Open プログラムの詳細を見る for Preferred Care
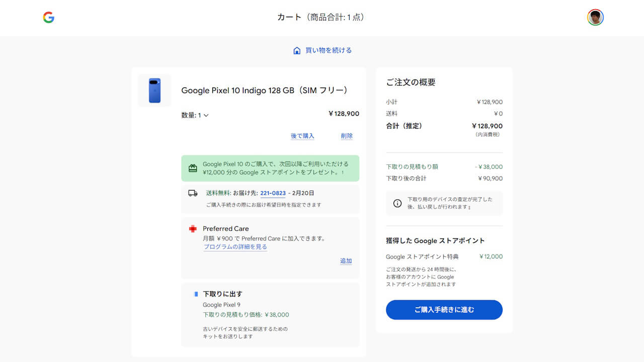 pyautogui.click(x=235, y=247)
